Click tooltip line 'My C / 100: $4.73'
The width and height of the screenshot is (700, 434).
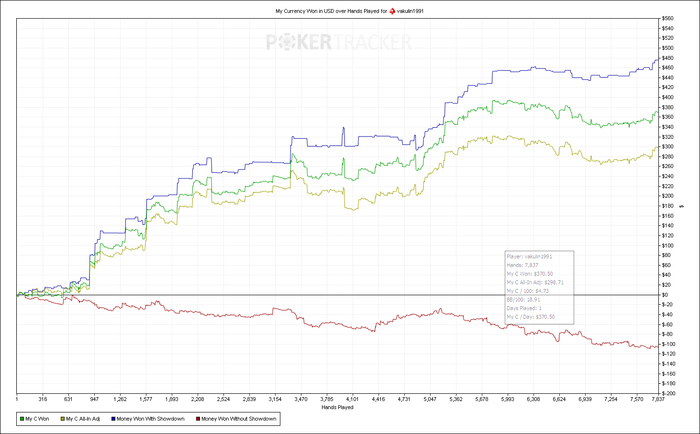527,291
